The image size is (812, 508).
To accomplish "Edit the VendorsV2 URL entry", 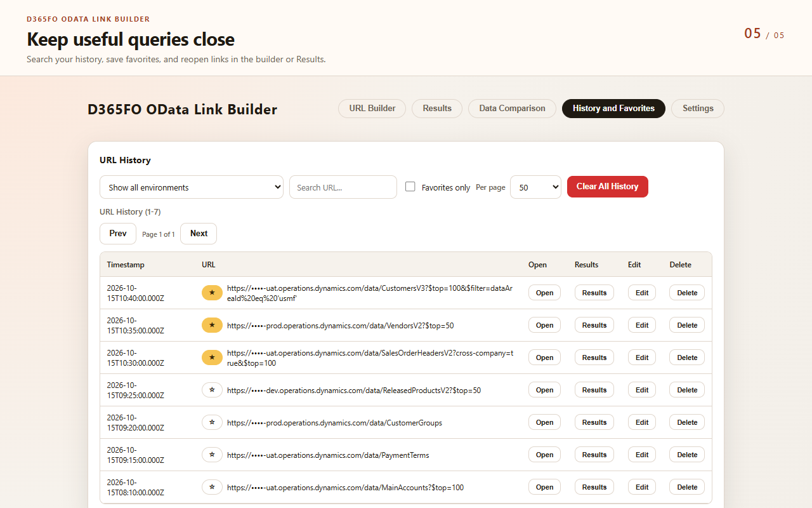I will pos(642,325).
